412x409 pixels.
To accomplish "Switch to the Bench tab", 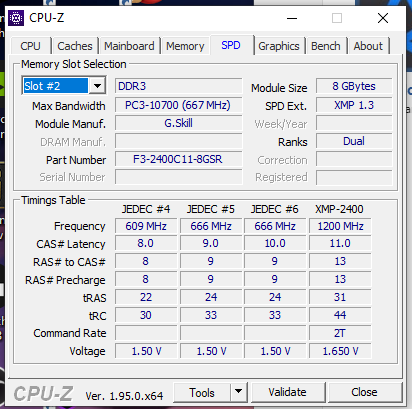I will (x=326, y=46).
